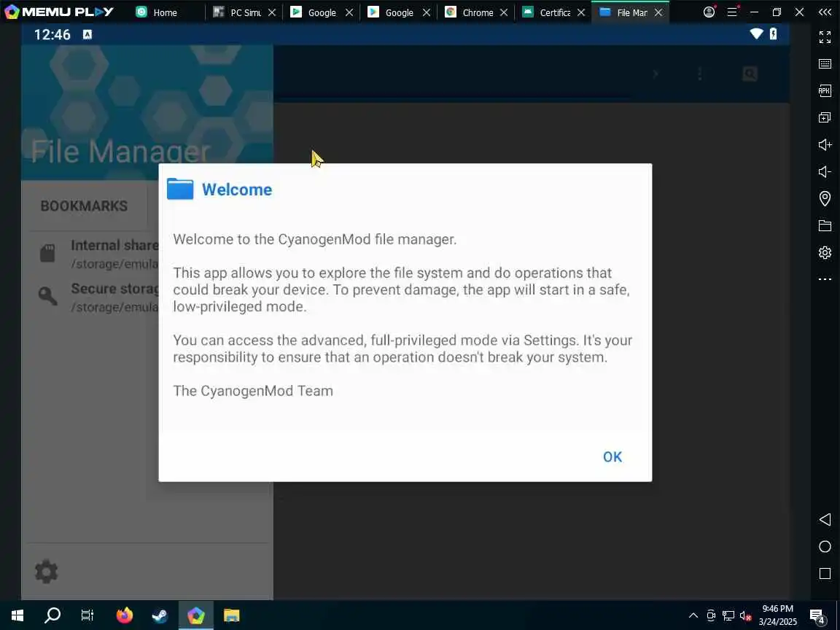
Task: Switch to the PC Simulator tab
Action: [237, 12]
